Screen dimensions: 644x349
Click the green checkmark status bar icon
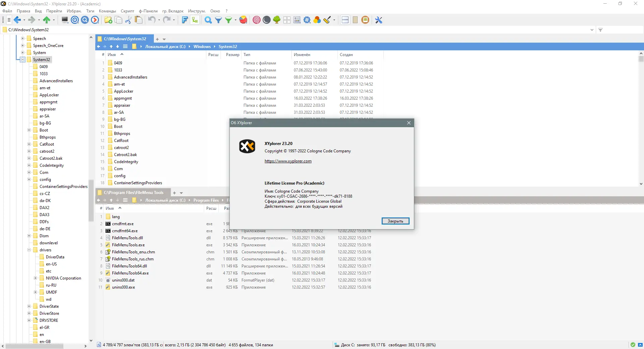pyautogui.click(x=633, y=345)
